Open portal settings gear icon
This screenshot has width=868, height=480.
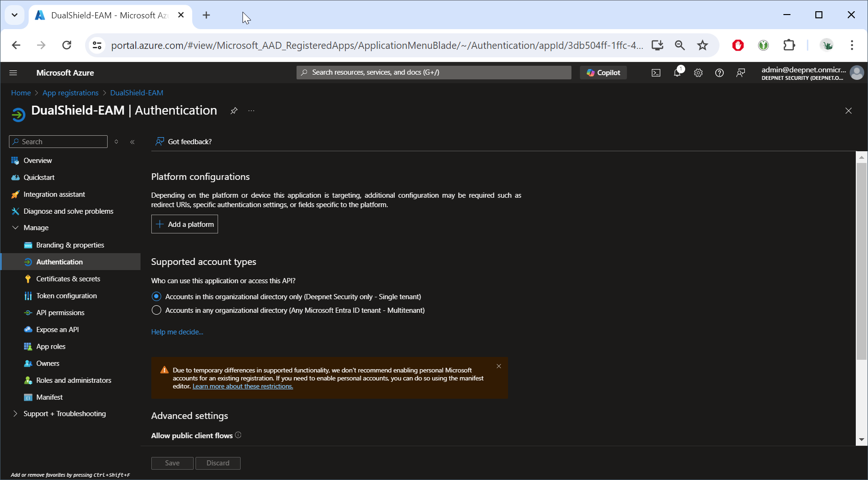(x=698, y=73)
